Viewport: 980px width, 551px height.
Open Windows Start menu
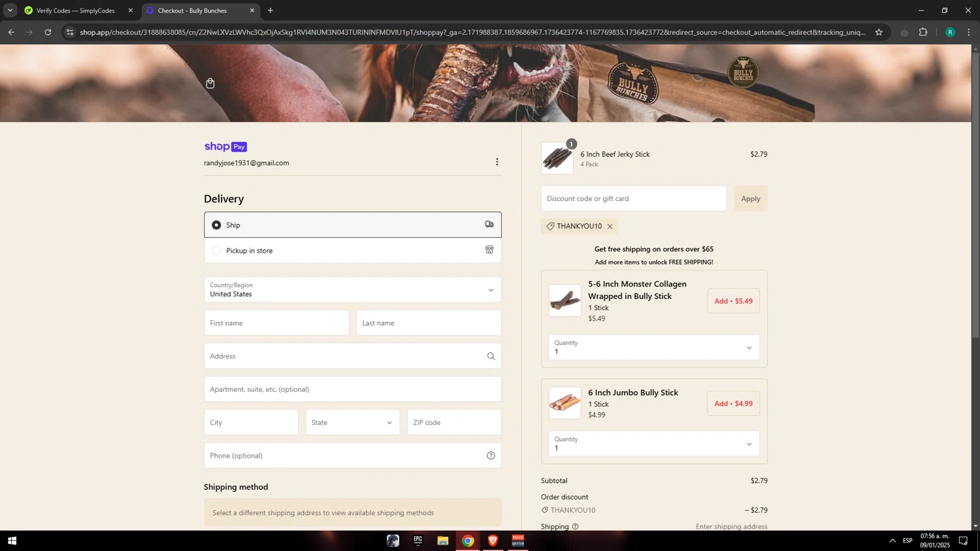click(x=12, y=541)
